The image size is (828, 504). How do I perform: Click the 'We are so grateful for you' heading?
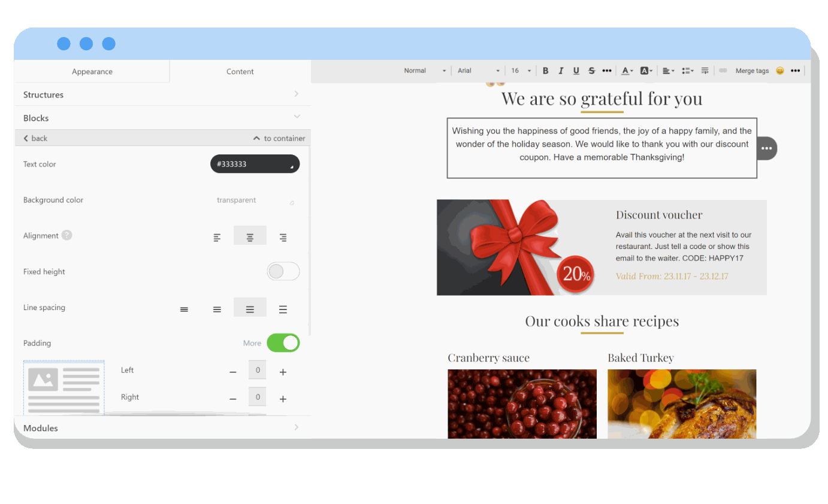[602, 98]
